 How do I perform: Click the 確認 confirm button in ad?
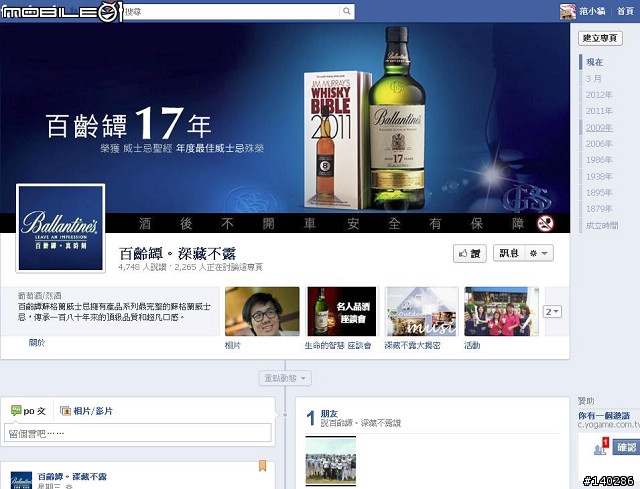click(626, 447)
